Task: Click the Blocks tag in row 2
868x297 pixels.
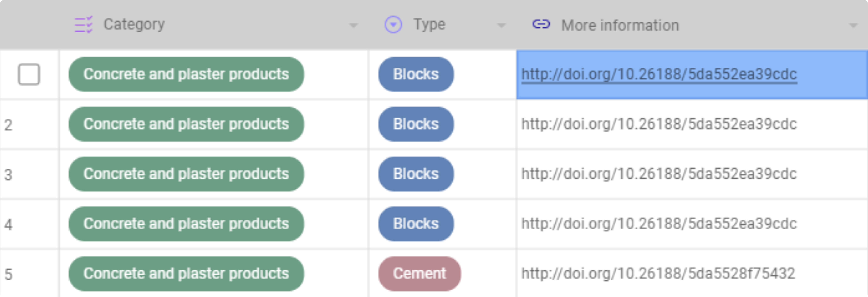Action: (416, 124)
